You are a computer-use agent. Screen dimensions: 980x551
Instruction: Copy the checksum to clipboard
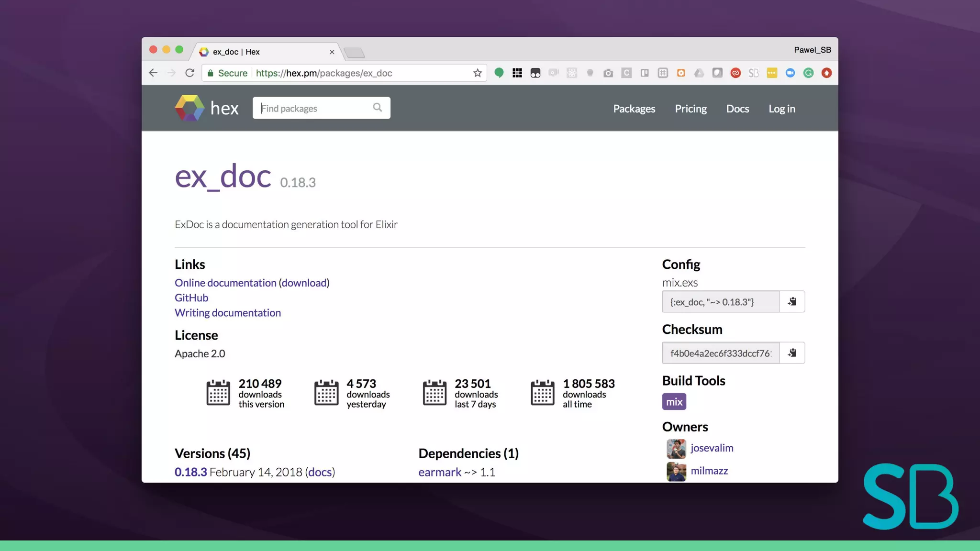click(792, 353)
